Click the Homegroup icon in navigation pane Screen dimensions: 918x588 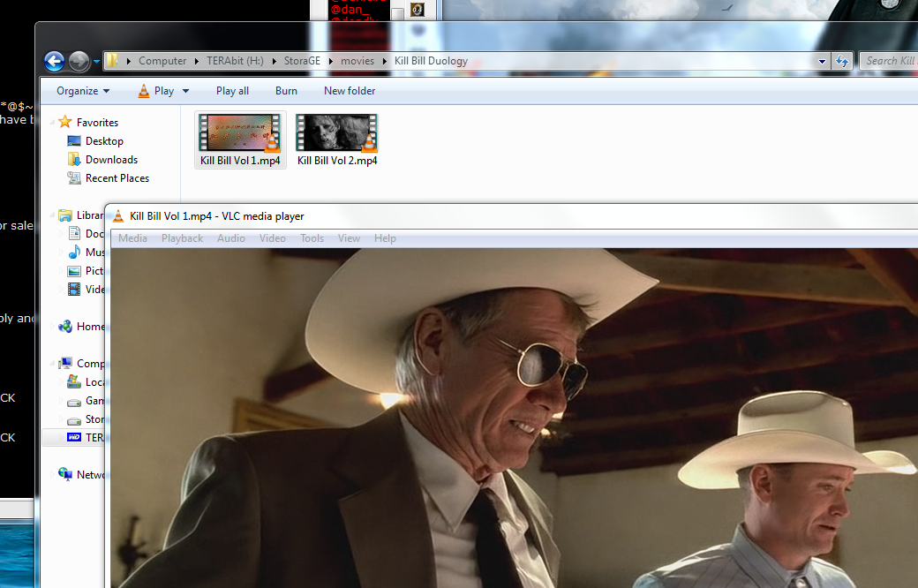click(x=65, y=326)
